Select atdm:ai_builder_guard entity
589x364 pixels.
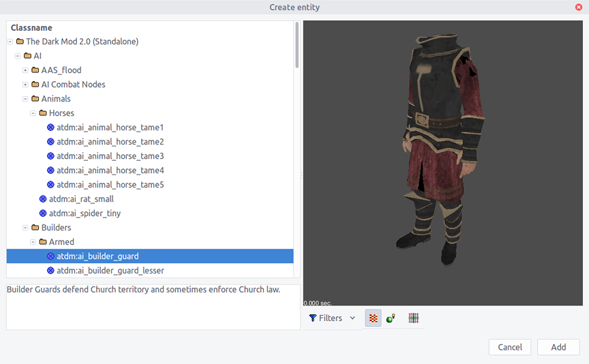150,256
